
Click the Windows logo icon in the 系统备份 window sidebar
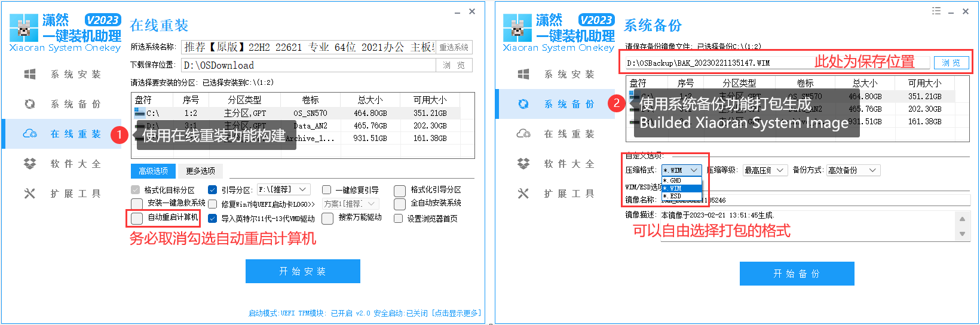coord(523,74)
